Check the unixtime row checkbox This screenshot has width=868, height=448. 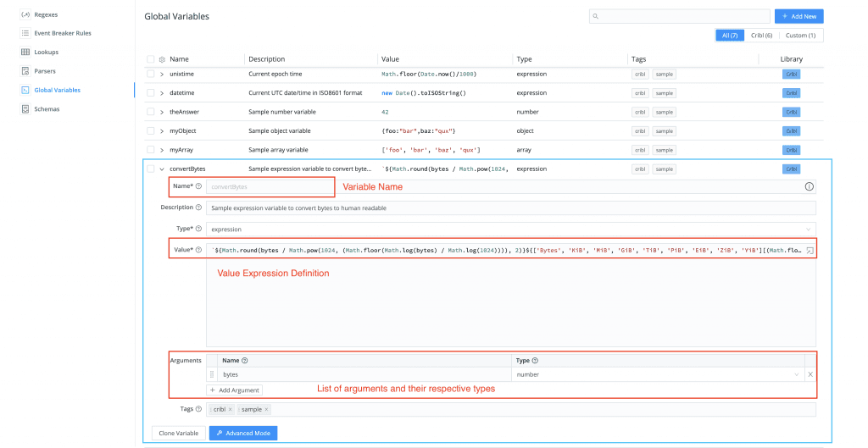pyautogui.click(x=151, y=75)
